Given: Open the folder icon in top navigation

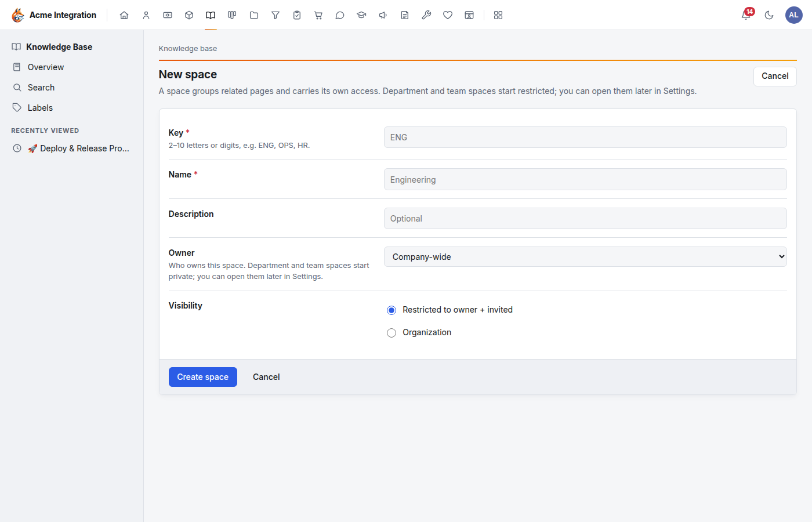Looking at the screenshot, I should click(254, 15).
